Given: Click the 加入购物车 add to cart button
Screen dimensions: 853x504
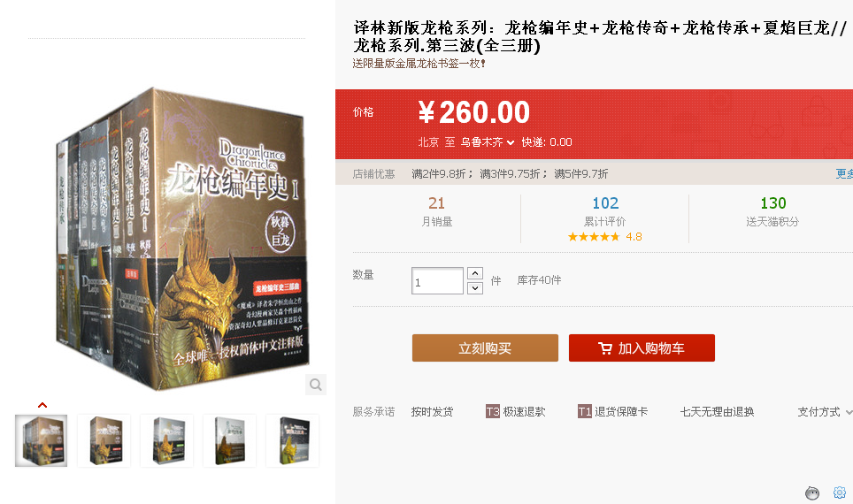Looking at the screenshot, I should 642,348.
